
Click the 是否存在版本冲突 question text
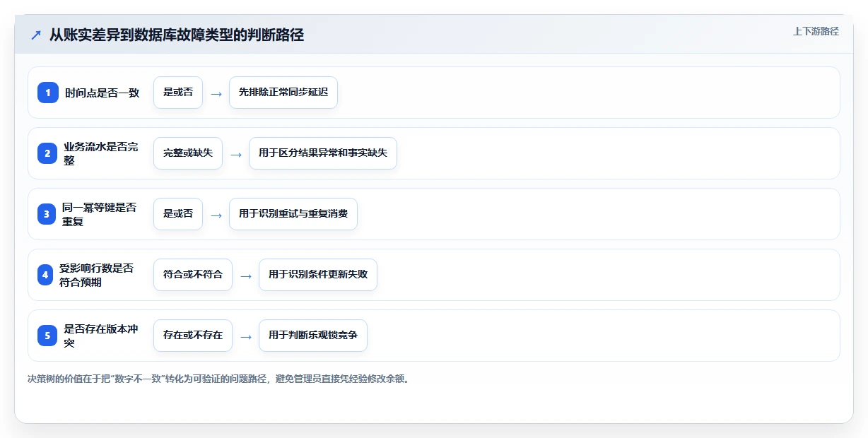[x=101, y=336]
